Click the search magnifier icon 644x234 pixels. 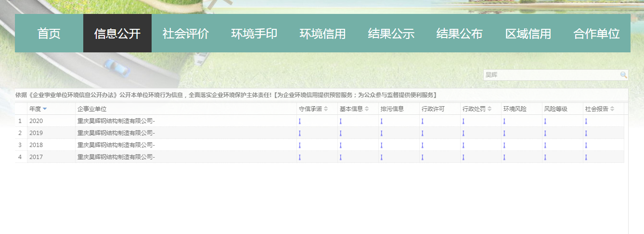(623, 75)
